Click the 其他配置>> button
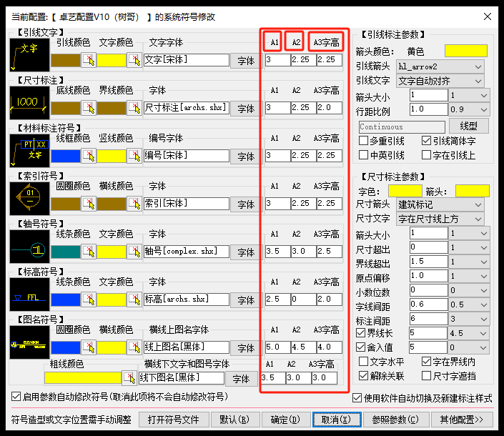 coord(462,419)
